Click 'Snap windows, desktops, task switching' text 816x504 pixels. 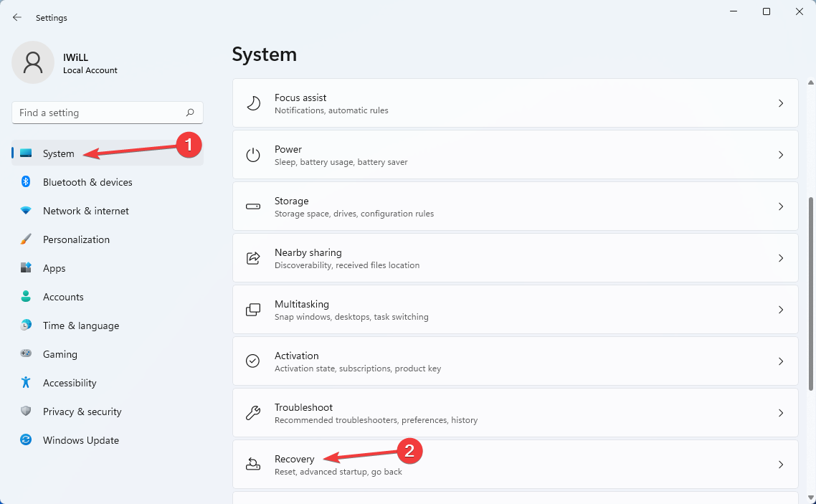(x=351, y=317)
